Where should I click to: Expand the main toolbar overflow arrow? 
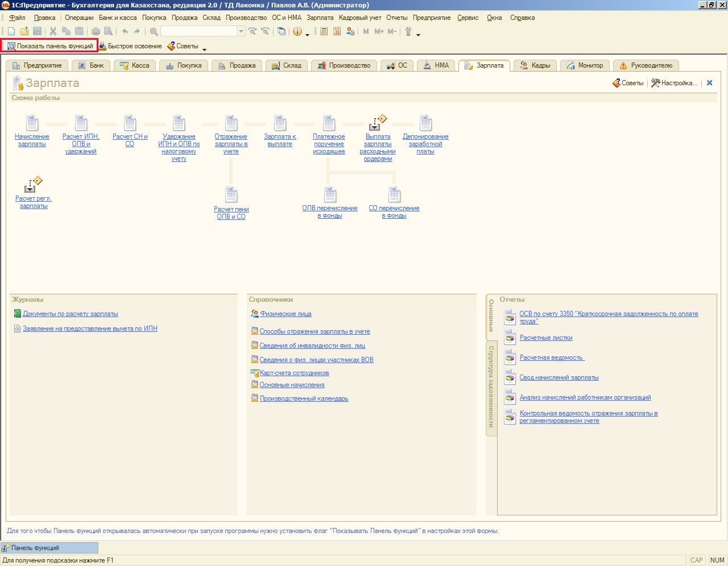[x=419, y=35]
